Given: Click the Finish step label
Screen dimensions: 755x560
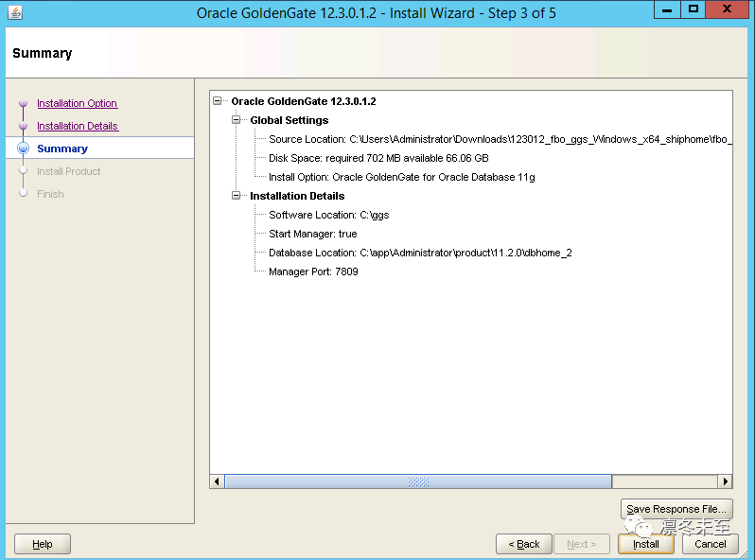Looking at the screenshot, I should pos(50,194).
